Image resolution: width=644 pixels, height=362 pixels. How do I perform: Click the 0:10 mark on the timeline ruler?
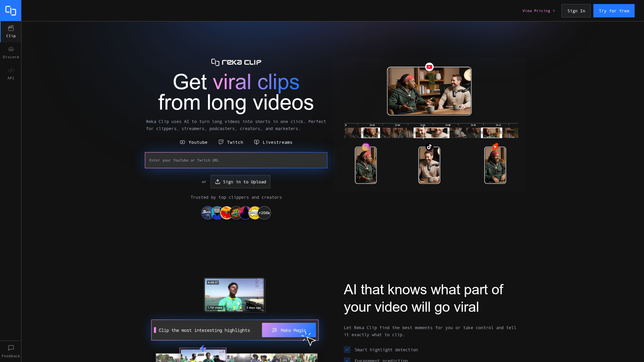[474, 125]
